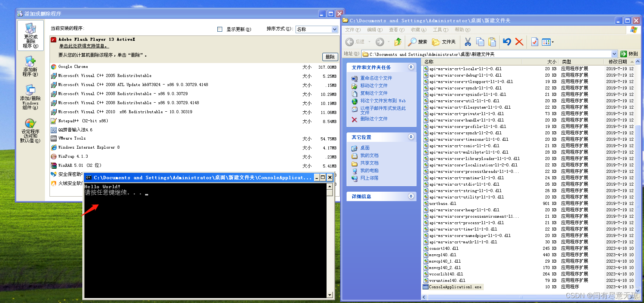Viewport: 644px width, 303px height.
Task: Open Views button dropdown arrow
Action: tap(553, 42)
